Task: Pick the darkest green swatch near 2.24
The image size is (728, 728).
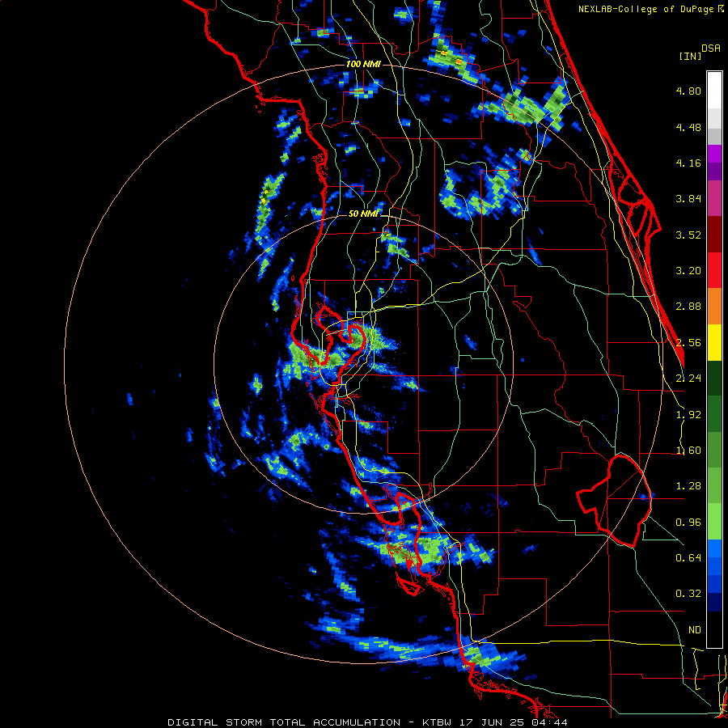Action: point(714,378)
